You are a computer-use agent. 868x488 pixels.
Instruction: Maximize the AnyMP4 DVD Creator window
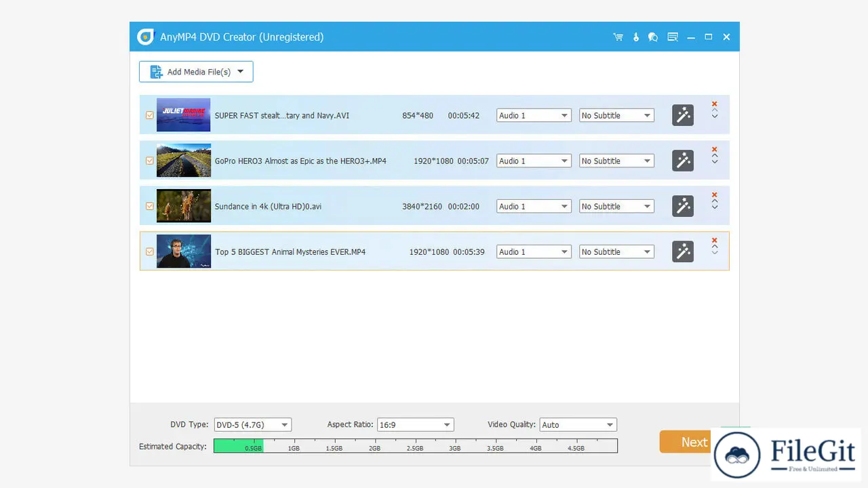click(709, 37)
